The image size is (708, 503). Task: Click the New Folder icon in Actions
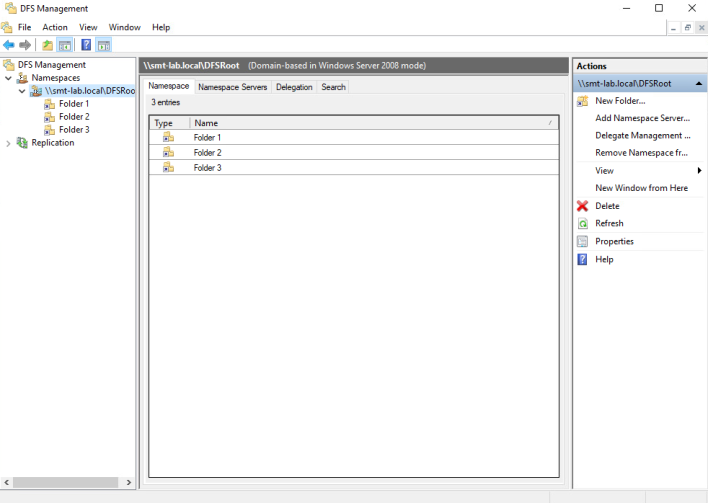pos(583,101)
